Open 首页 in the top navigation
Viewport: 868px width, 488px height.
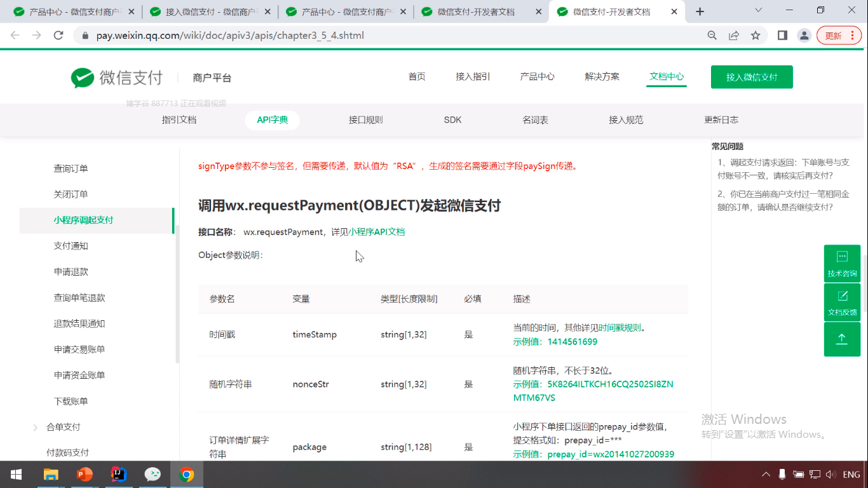(x=417, y=77)
